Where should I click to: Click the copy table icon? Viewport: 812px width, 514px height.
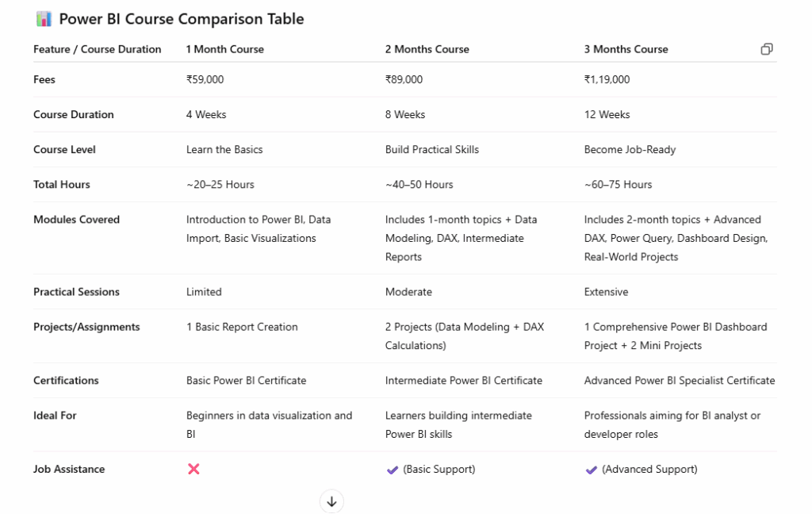point(767,49)
